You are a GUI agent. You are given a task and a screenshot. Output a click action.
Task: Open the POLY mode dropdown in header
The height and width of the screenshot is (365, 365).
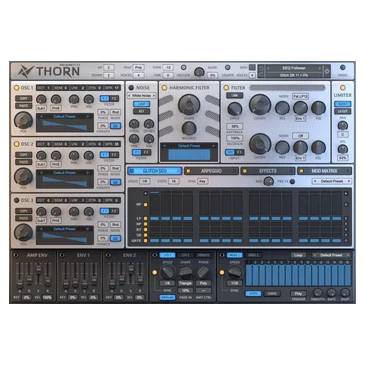tap(139, 67)
